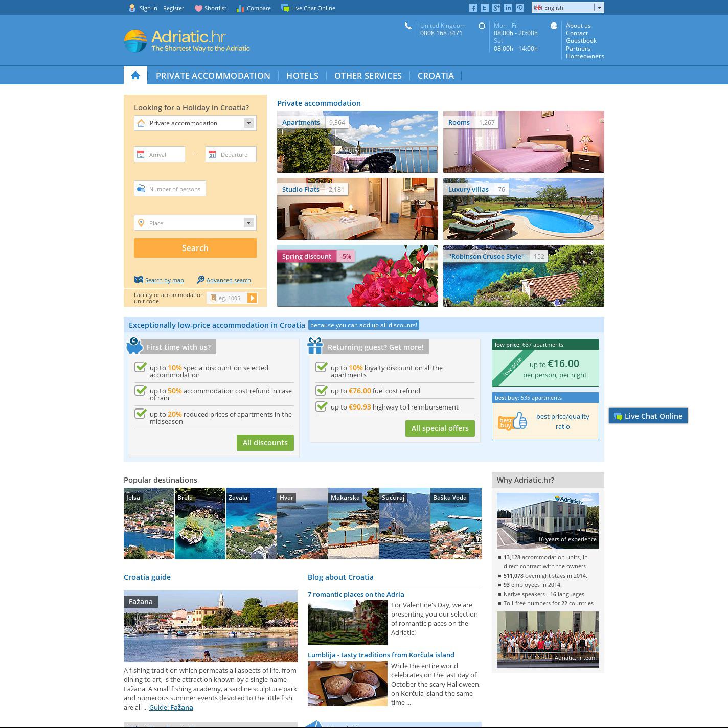Click the Pinterest icon
This screenshot has width=728, height=728.
(x=520, y=8)
